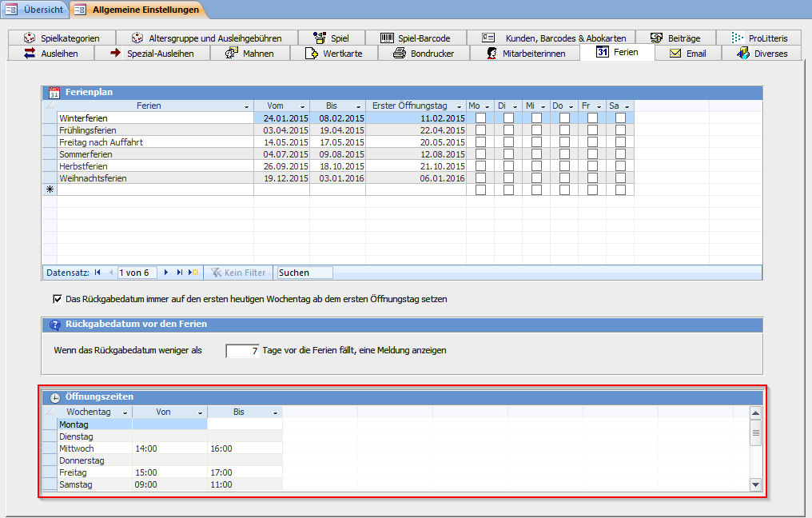This screenshot has width=812, height=518.
Task: Open the Altersgruppe und Ausleihgebühren tab
Action: click(x=207, y=38)
